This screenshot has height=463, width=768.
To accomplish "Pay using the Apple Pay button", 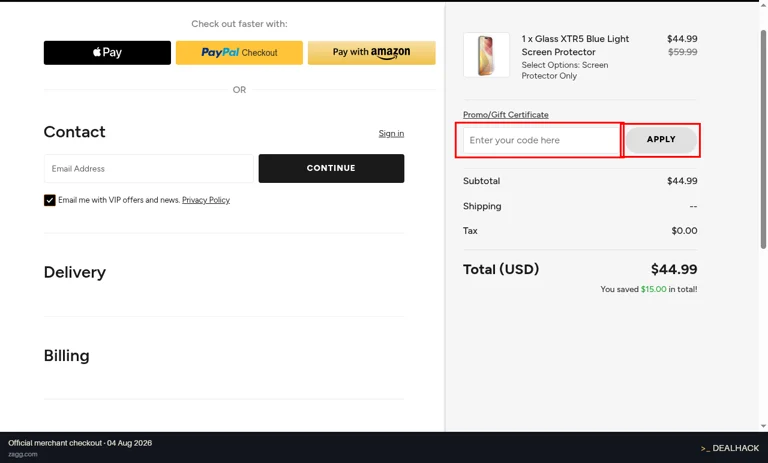I will [x=107, y=52].
